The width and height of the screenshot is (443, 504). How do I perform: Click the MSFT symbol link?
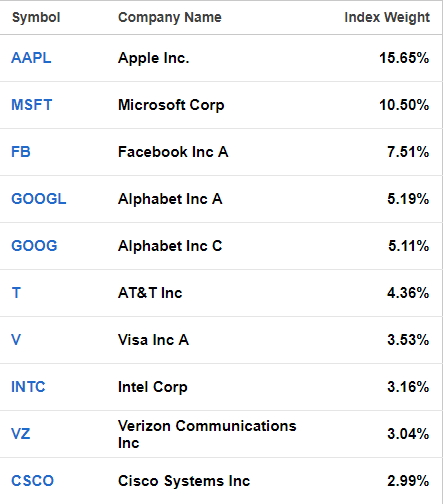[x=32, y=105]
